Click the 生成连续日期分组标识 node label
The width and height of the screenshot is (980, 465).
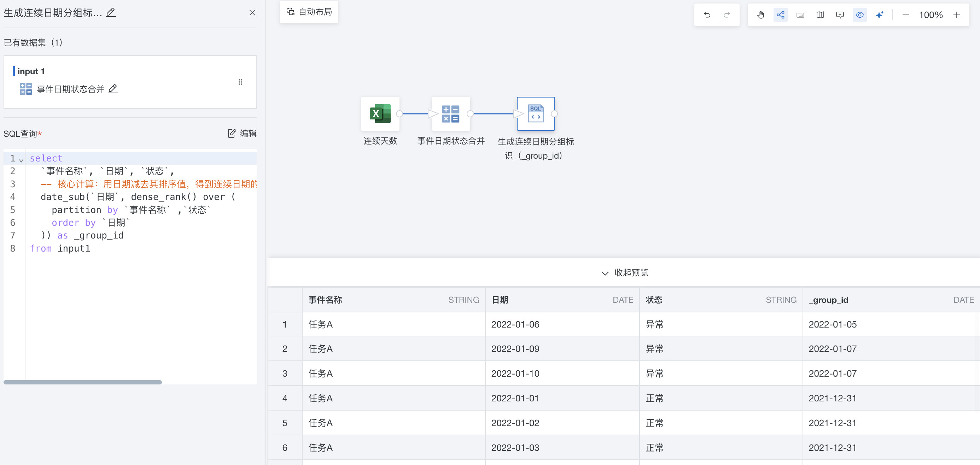[536, 149]
